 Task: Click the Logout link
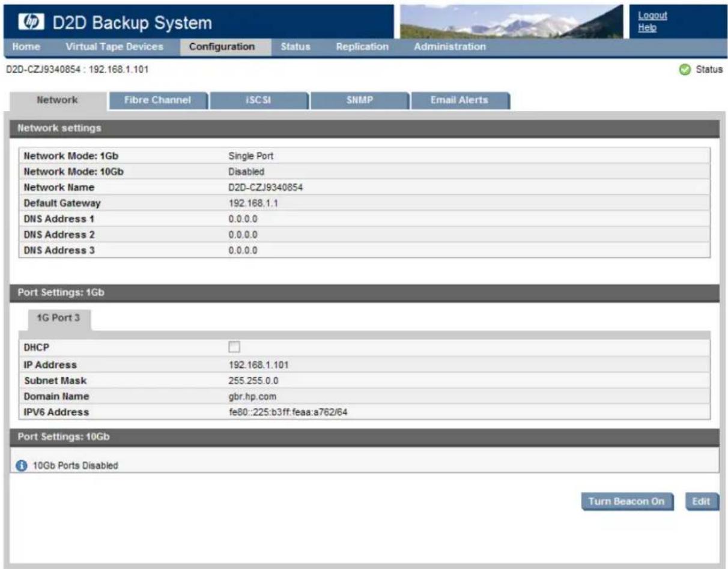(x=652, y=16)
